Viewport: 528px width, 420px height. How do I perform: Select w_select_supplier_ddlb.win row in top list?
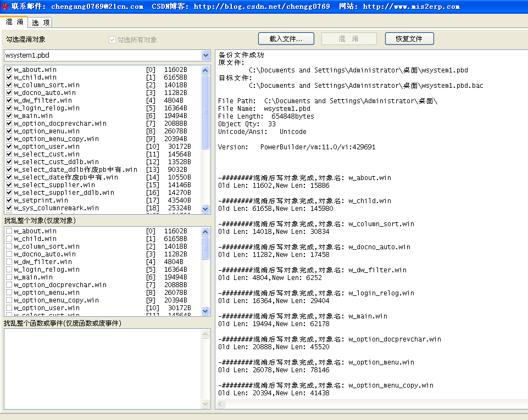[102, 193]
